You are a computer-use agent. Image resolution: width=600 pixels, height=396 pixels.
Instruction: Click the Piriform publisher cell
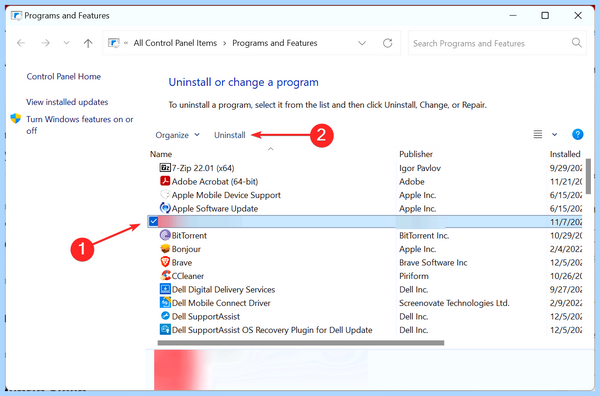[x=414, y=276]
